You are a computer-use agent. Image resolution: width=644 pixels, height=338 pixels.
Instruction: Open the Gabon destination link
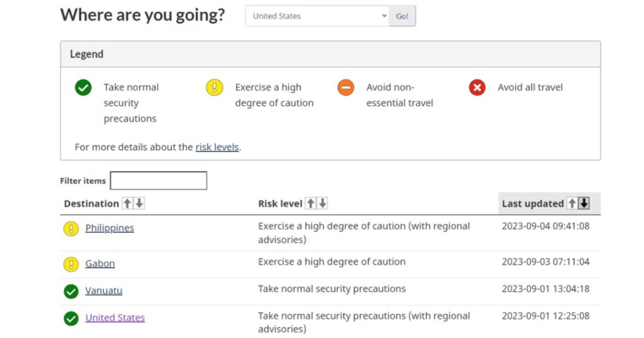coord(100,264)
